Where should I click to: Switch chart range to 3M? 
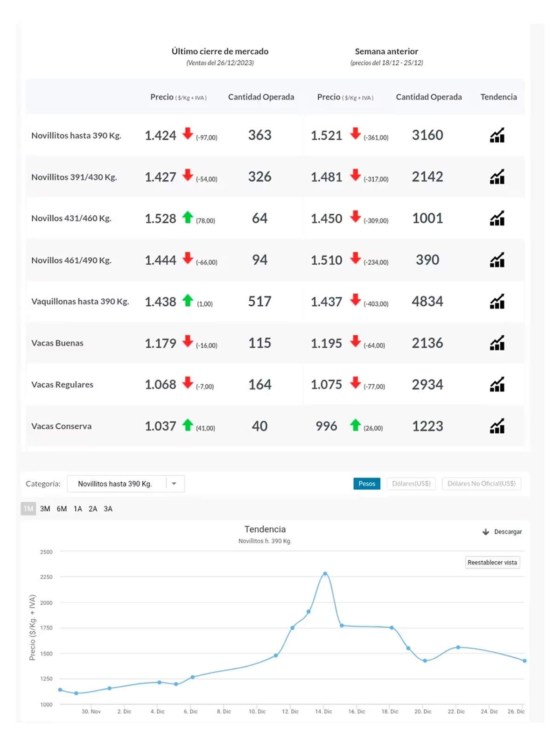tap(45, 509)
